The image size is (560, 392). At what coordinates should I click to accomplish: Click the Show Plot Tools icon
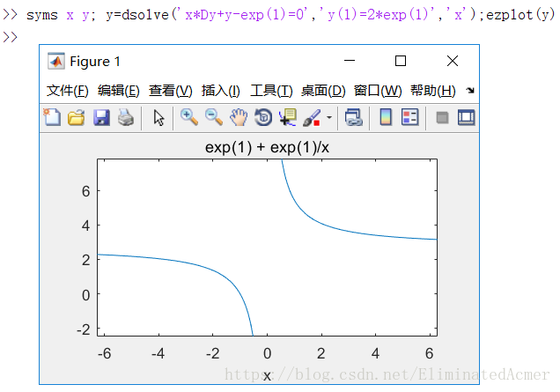point(467,117)
